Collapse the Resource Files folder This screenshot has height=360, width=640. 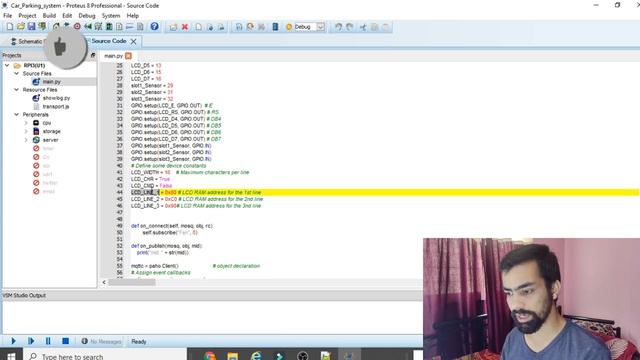click(x=16, y=90)
